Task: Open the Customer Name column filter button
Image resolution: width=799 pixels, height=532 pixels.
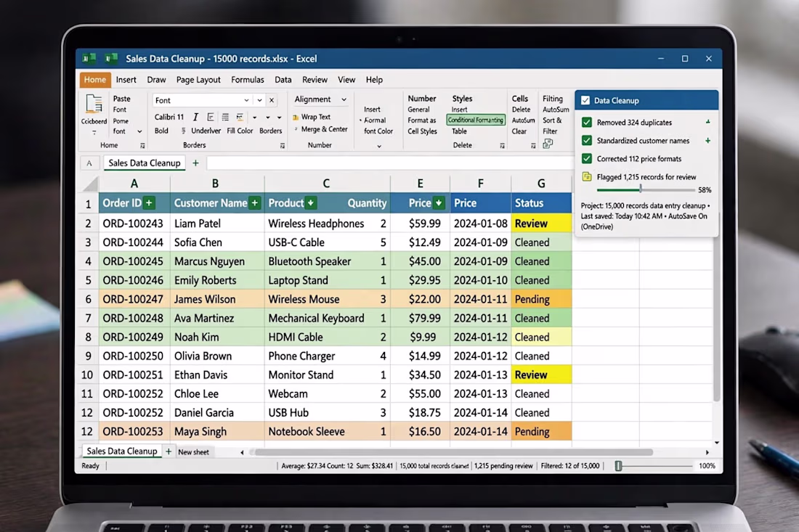Action: pyautogui.click(x=255, y=202)
